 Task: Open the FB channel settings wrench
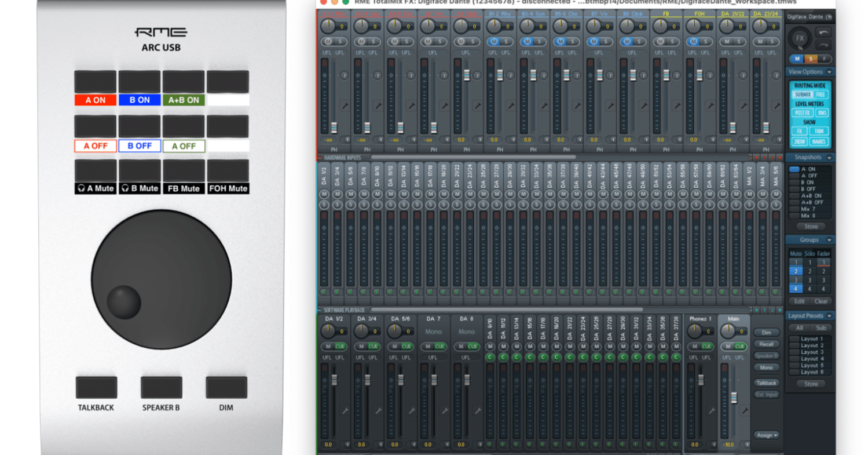coord(676,105)
